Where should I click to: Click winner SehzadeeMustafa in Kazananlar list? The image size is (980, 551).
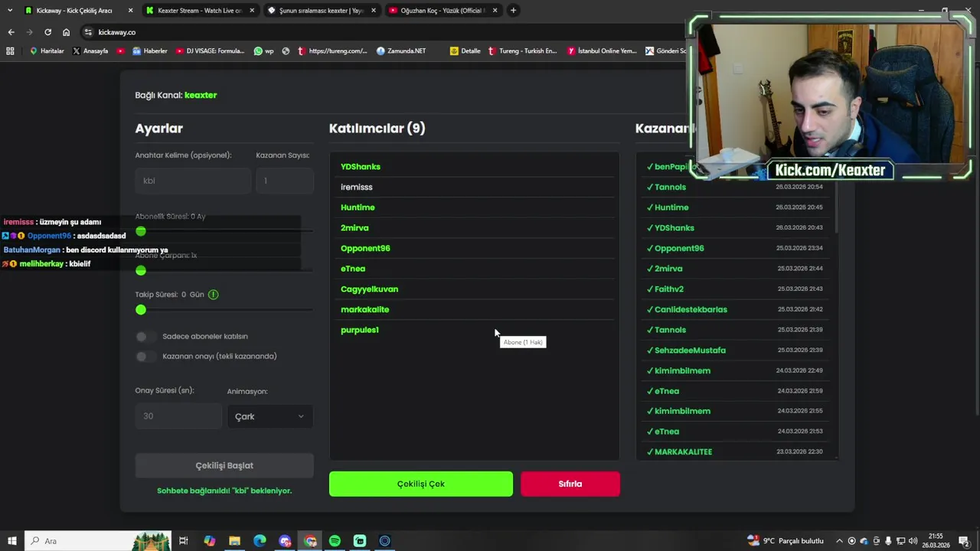pos(690,350)
